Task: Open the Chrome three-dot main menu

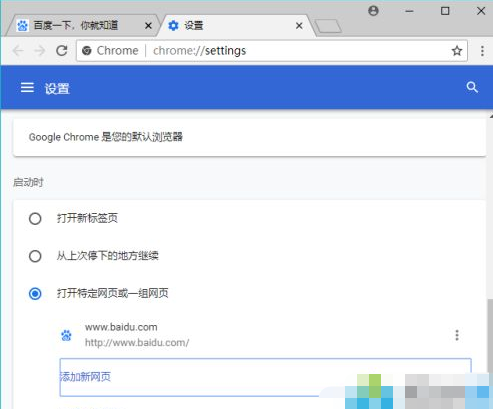Action: click(x=482, y=51)
